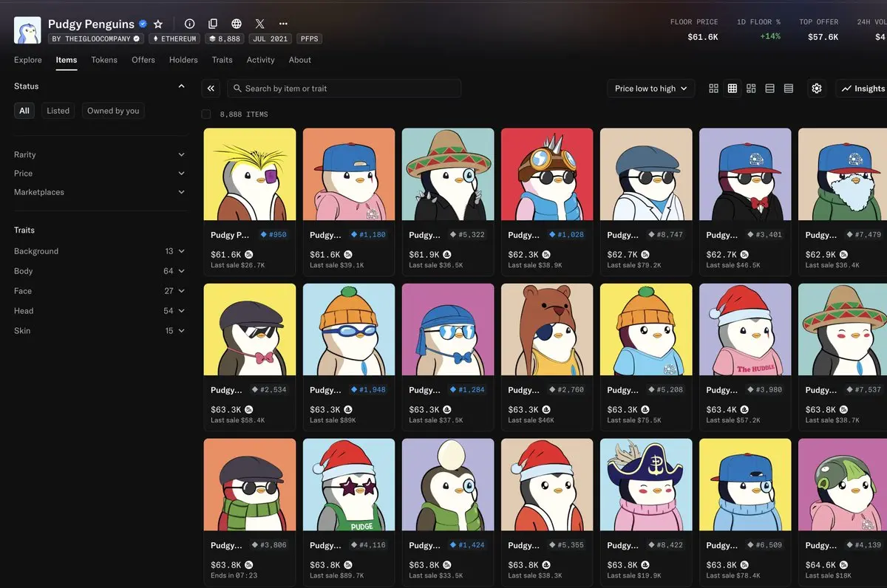Expand the Marketplaces filter
The width and height of the screenshot is (887, 588).
click(x=100, y=192)
